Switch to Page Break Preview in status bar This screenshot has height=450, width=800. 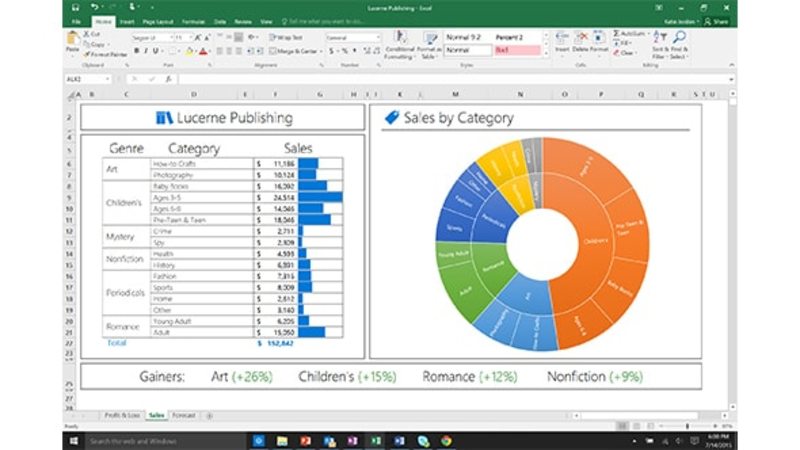[x=651, y=426]
